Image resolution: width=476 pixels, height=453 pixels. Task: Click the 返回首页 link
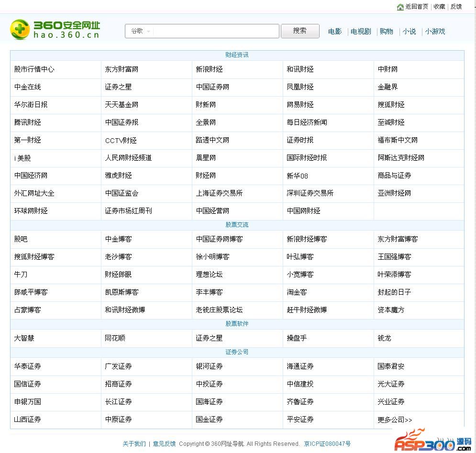(417, 7)
